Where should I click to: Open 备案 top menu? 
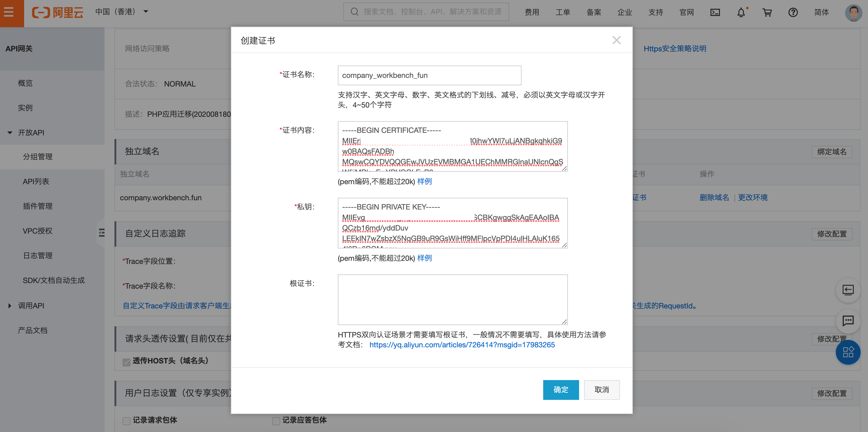594,12
